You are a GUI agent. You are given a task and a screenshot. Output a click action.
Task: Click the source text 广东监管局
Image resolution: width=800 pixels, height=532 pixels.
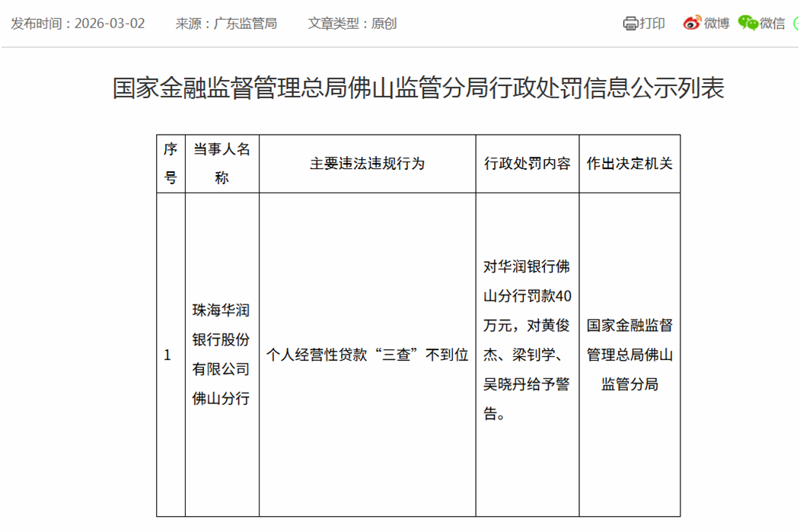pyautogui.click(x=246, y=24)
